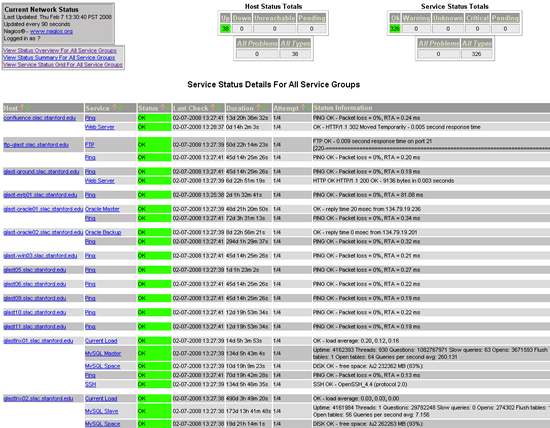Viewport: 550px width, 428px height.
Task: Open the FTP service link
Action: tap(89, 145)
